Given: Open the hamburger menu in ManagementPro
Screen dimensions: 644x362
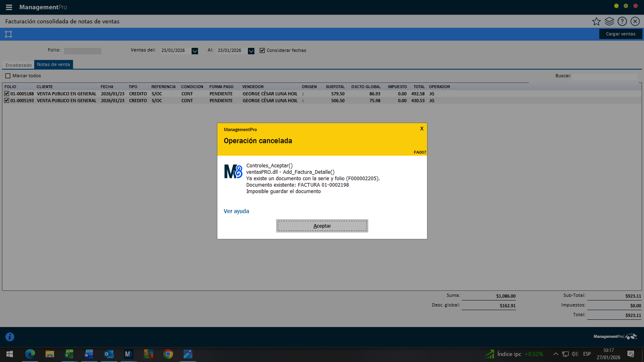Looking at the screenshot, I should click(x=9, y=7).
